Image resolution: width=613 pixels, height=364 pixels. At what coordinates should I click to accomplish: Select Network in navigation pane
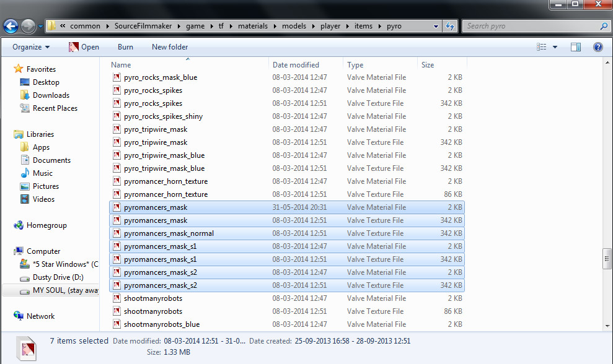tap(40, 316)
